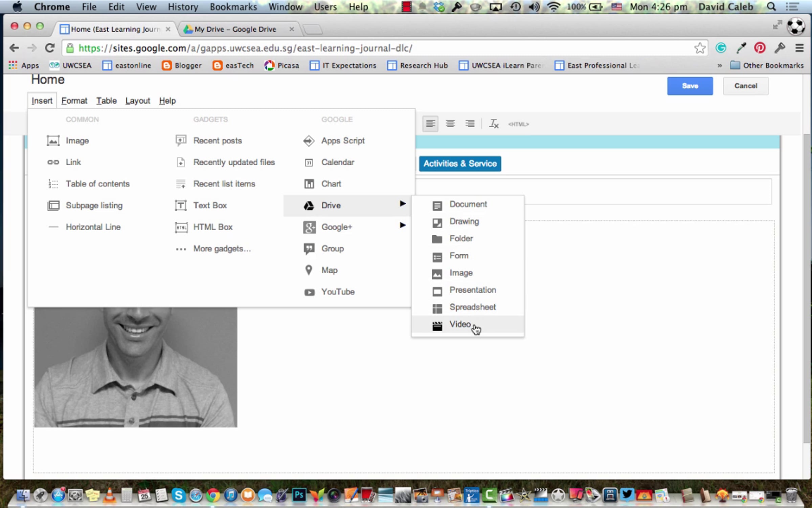Expand the Drive submenu arrow
The image size is (812, 508).
tap(402, 204)
